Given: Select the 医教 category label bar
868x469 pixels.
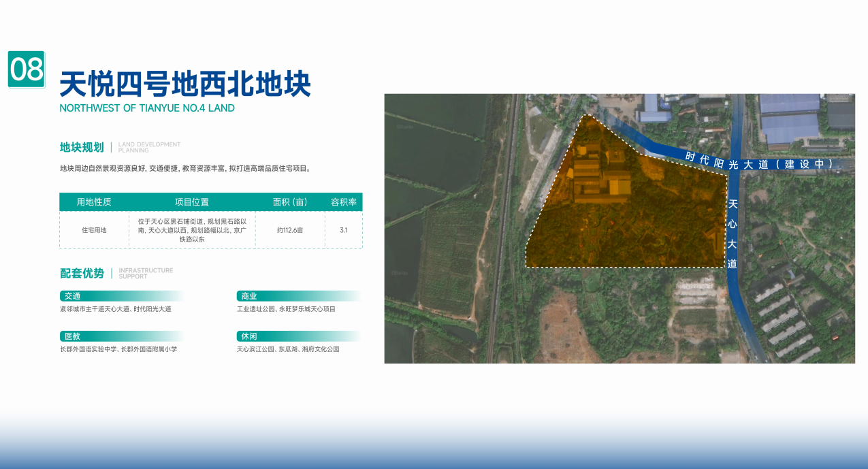Looking at the screenshot, I should click(123, 336).
